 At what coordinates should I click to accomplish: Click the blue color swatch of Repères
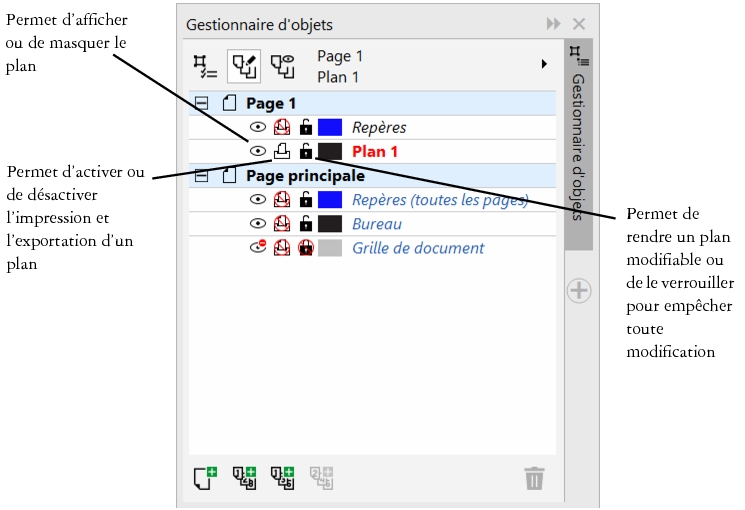[330, 128]
